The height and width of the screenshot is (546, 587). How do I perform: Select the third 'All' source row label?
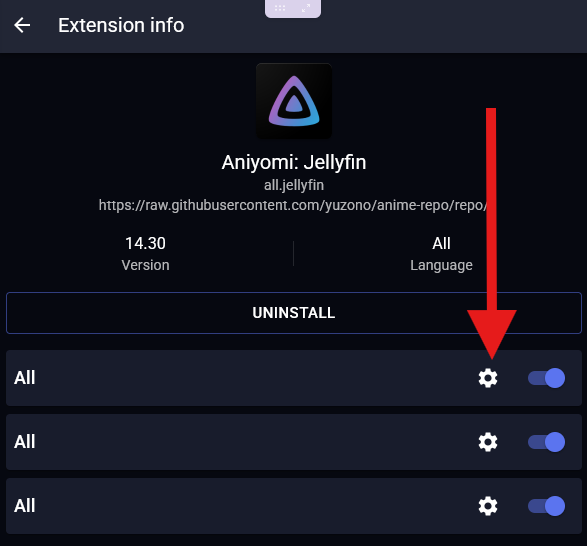[25, 506]
